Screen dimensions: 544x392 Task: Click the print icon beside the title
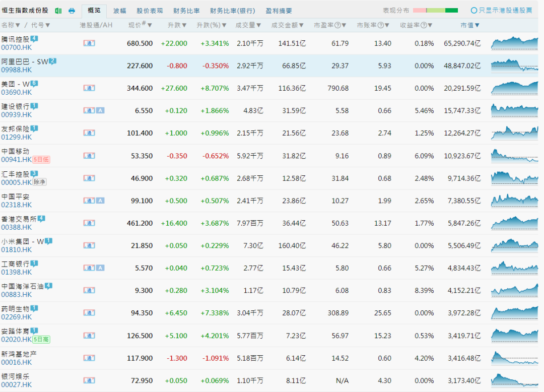[72, 11]
